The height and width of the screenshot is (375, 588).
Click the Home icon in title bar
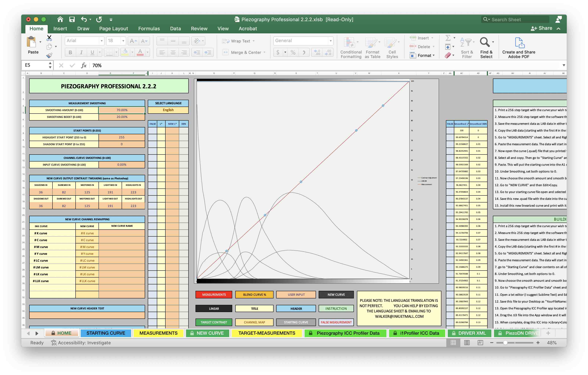click(60, 19)
